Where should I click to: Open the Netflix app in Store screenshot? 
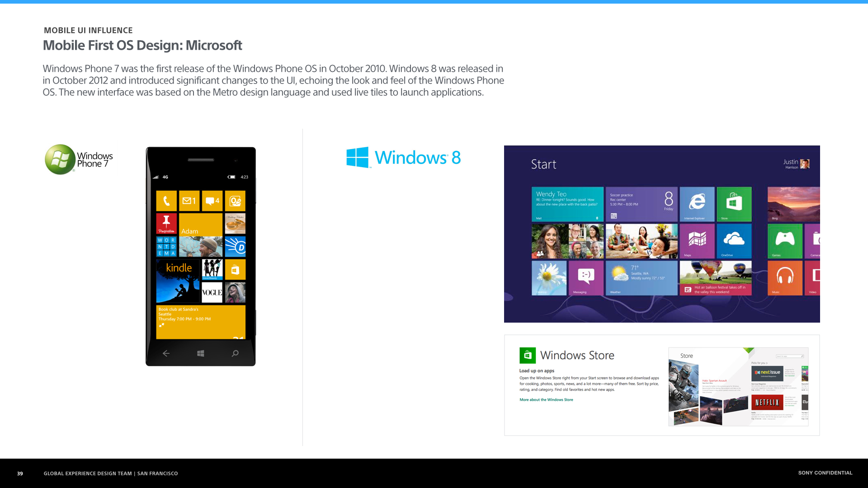click(x=767, y=402)
